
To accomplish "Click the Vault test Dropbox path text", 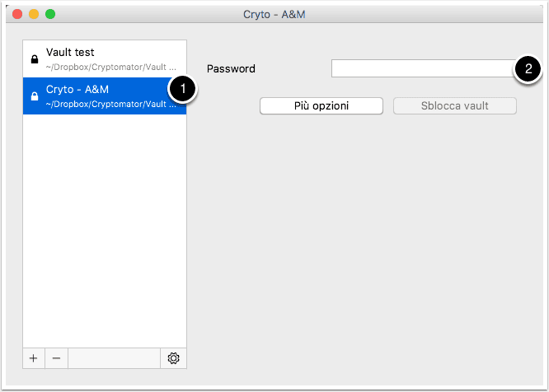I will pos(111,68).
